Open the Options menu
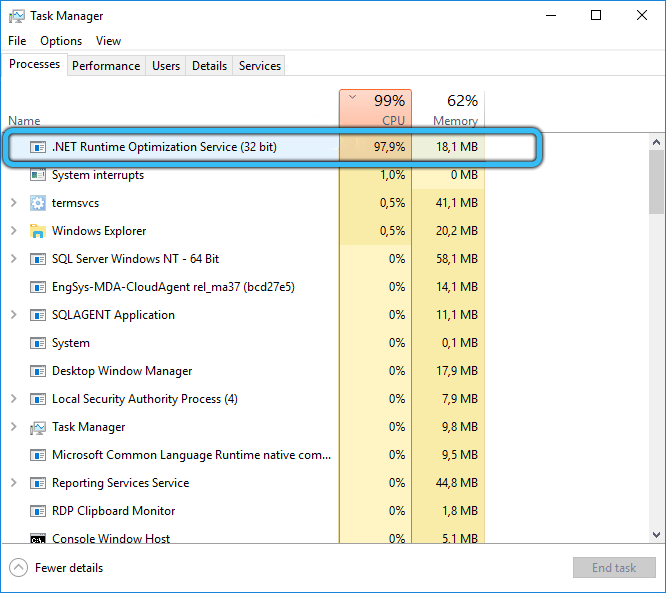 (61, 41)
